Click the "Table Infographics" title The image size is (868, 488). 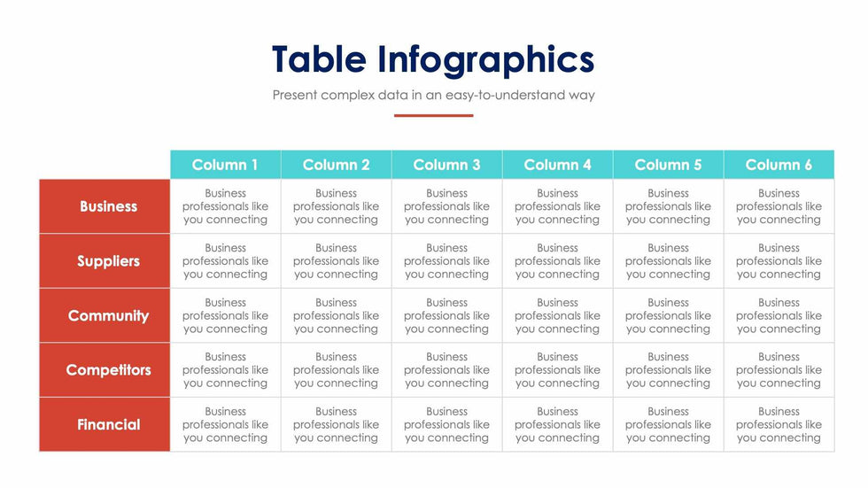[433, 59]
